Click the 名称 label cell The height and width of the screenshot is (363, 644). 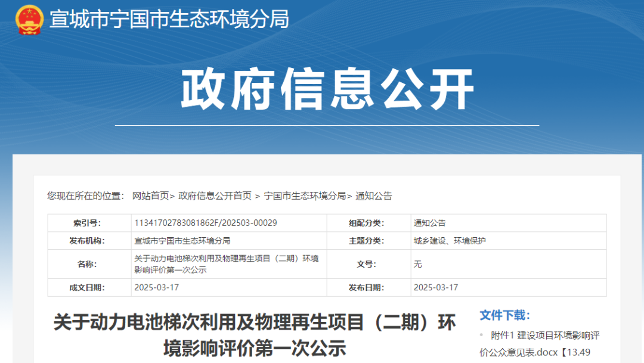point(89,264)
